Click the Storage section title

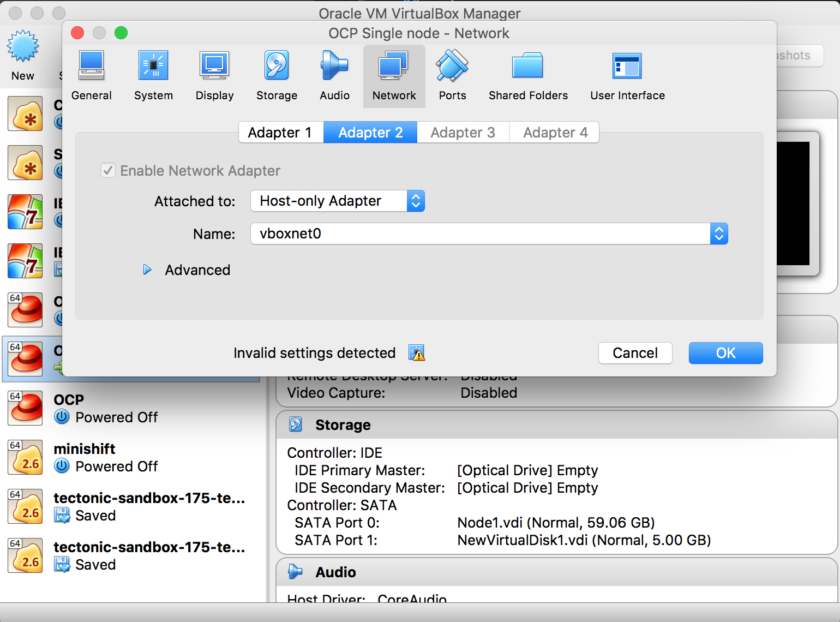pyautogui.click(x=343, y=425)
